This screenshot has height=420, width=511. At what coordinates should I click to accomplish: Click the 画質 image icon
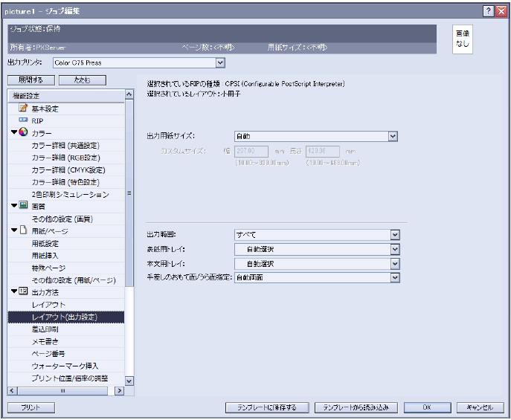[x=22, y=206]
